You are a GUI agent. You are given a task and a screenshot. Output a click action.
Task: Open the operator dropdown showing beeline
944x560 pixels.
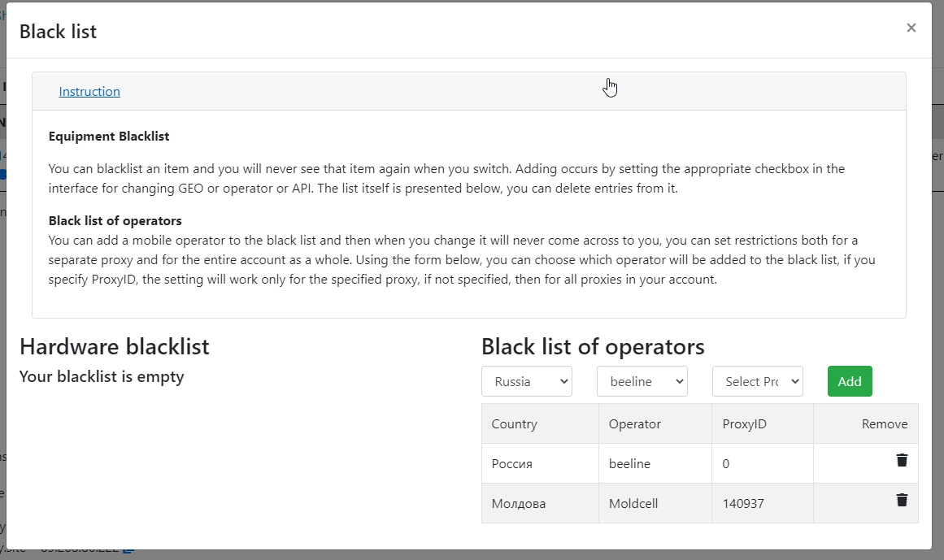[642, 380]
